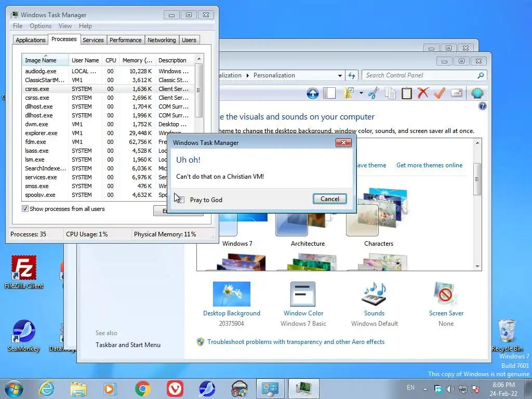532x399 pixels.
Task: Launch Google Chrome from taskbar
Action: [x=142, y=389]
